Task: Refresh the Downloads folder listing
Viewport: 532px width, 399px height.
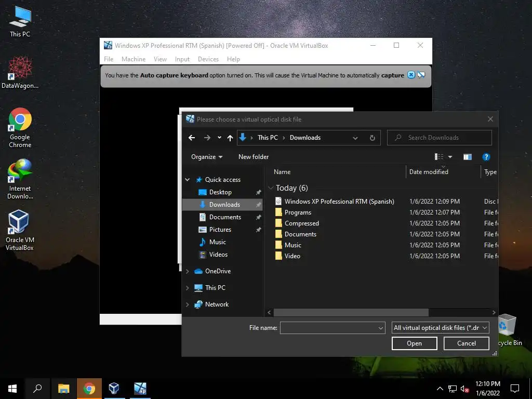Action: (x=372, y=138)
